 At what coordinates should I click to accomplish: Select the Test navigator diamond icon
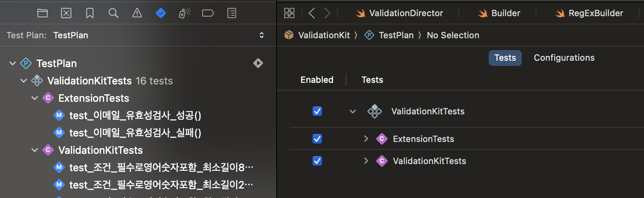click(x=161, y=13)
